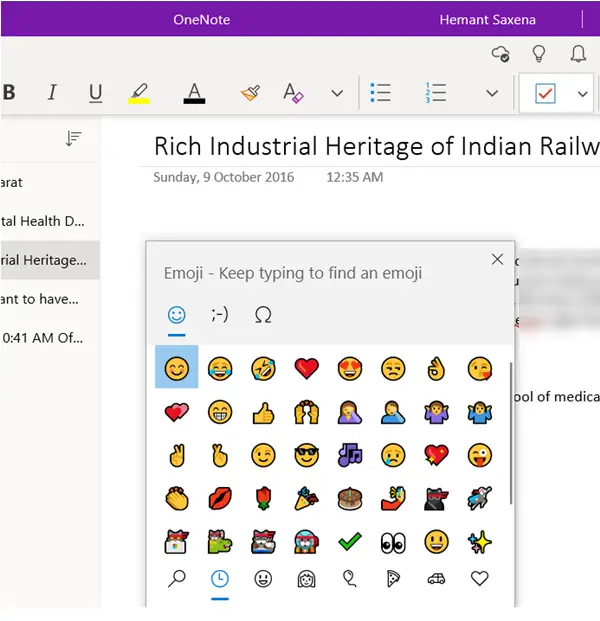The width and height of the screenshot is (600, 621).
Task: Insert the OK hand emoji
Action: pyautogui.click(x=436, y=369)
